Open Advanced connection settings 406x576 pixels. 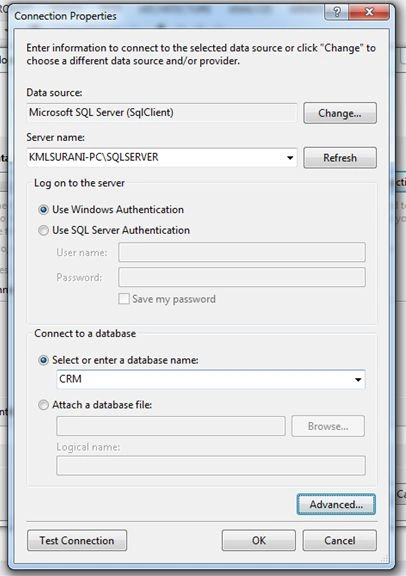coord(336,504)
